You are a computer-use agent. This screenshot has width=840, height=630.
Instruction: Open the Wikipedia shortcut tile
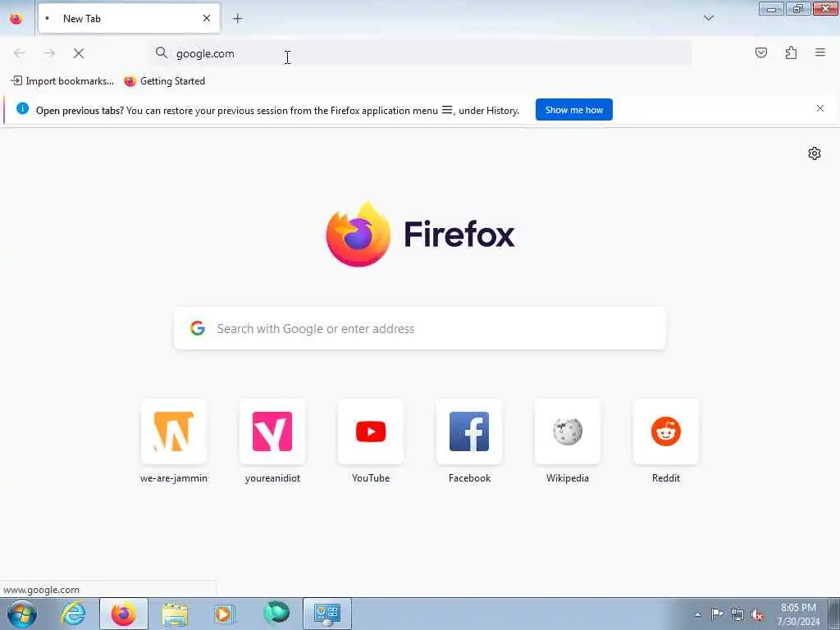tap(568, 431)
